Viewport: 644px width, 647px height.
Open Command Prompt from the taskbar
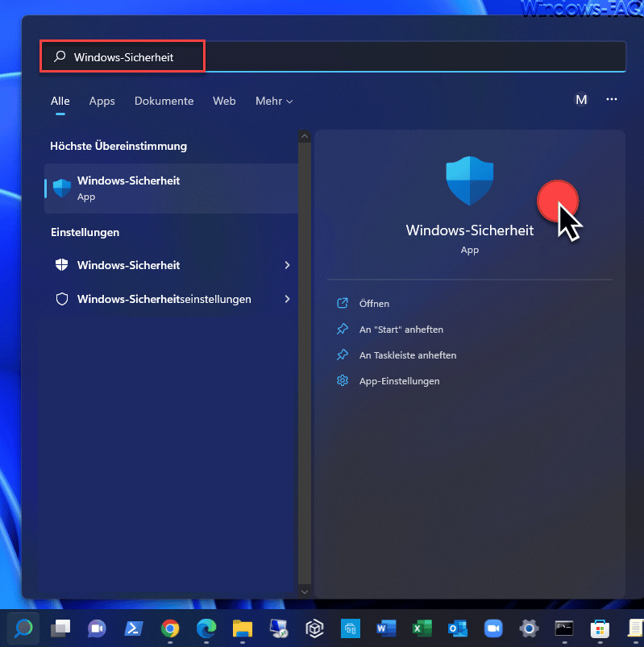pyautogui.click(x=564, y=628)
